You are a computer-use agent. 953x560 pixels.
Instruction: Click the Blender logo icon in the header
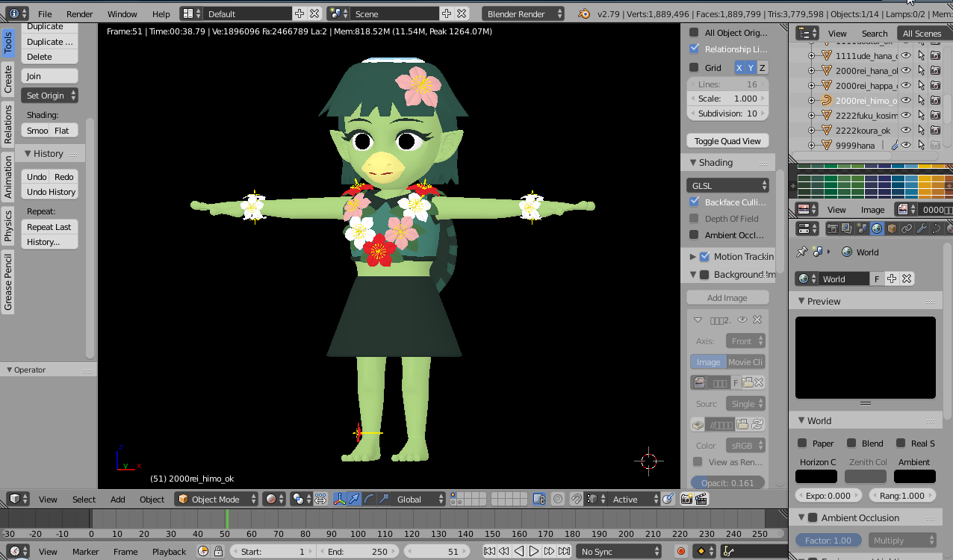[584, 13]
